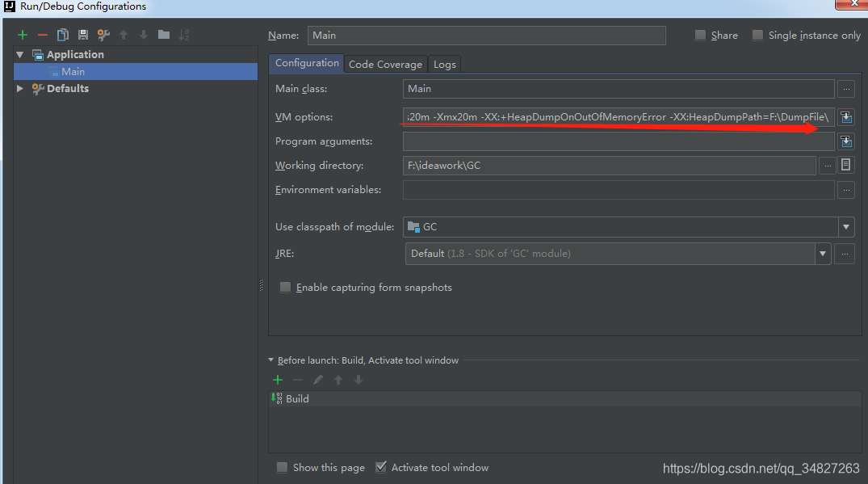Move configuration up arrow in toolbar
Image resolution: width=868 pixels, height=484 pixels.
click(x=124, y=35)
